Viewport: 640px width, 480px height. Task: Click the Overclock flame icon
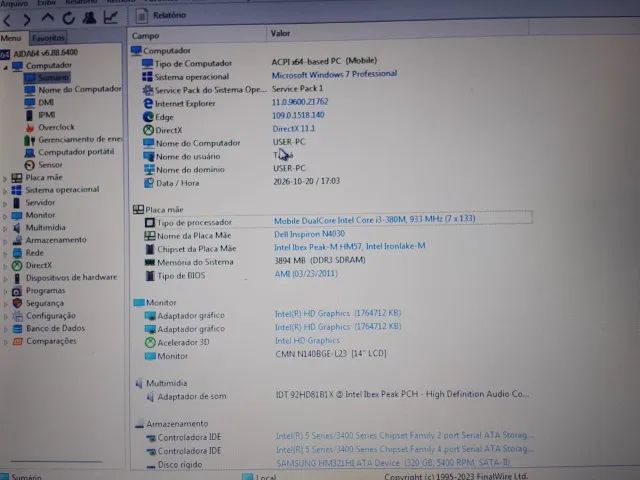click(29, 128)
